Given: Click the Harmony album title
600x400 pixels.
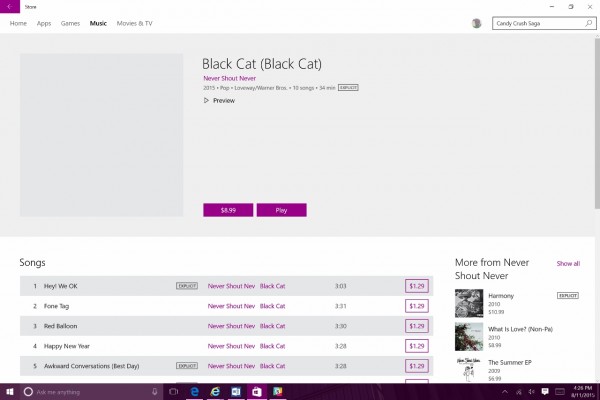Looking at the screenshot, I should click(x=501, y=296).
